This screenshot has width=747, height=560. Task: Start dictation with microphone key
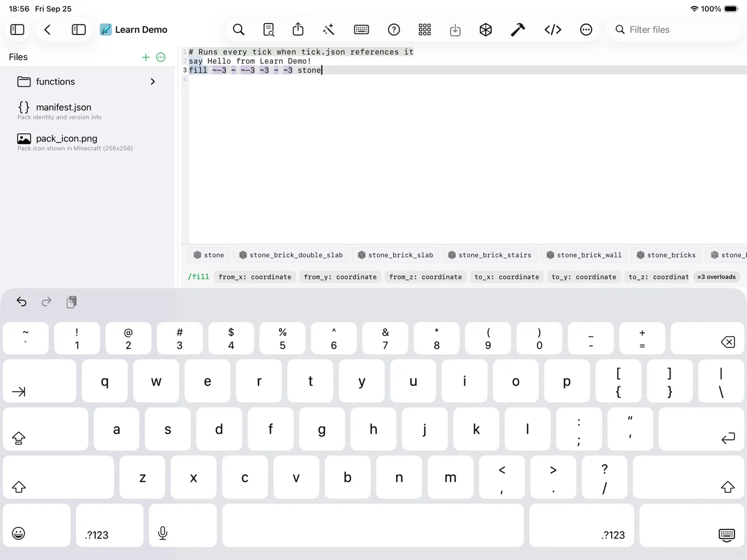[183, 525]
